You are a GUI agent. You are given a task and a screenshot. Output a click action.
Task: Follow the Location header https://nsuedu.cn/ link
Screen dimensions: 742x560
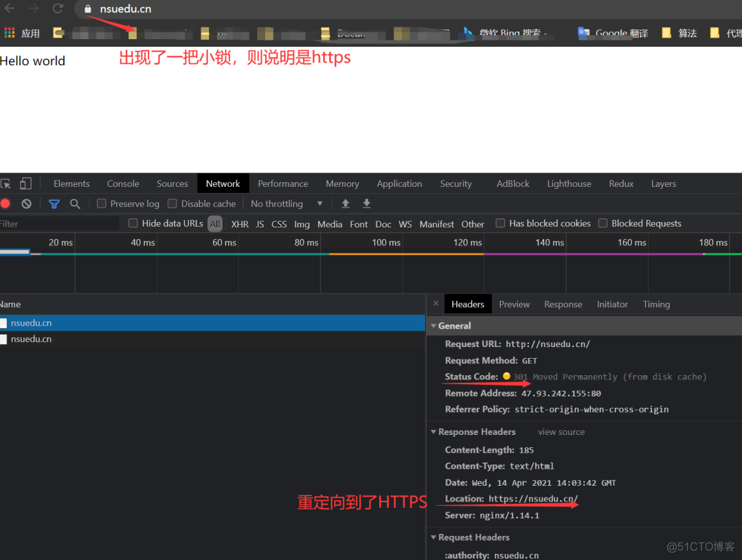(532, 498)
